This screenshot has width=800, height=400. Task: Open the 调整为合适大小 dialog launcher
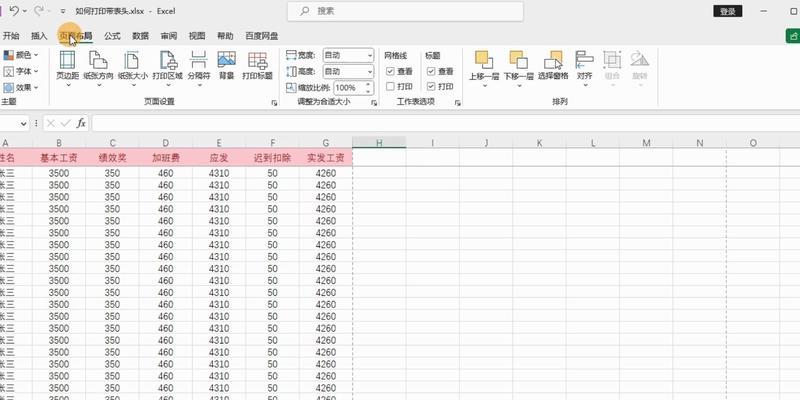click(x=374, y=103)
